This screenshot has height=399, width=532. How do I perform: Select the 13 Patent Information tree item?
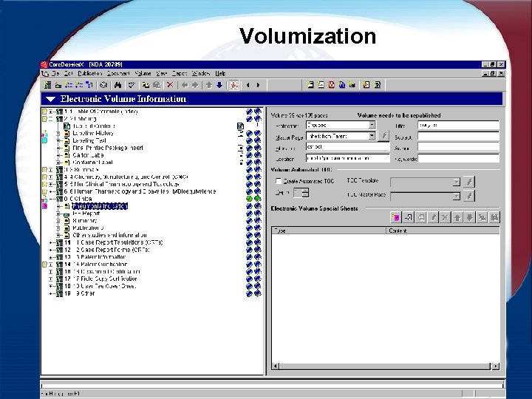pos(95,257)
